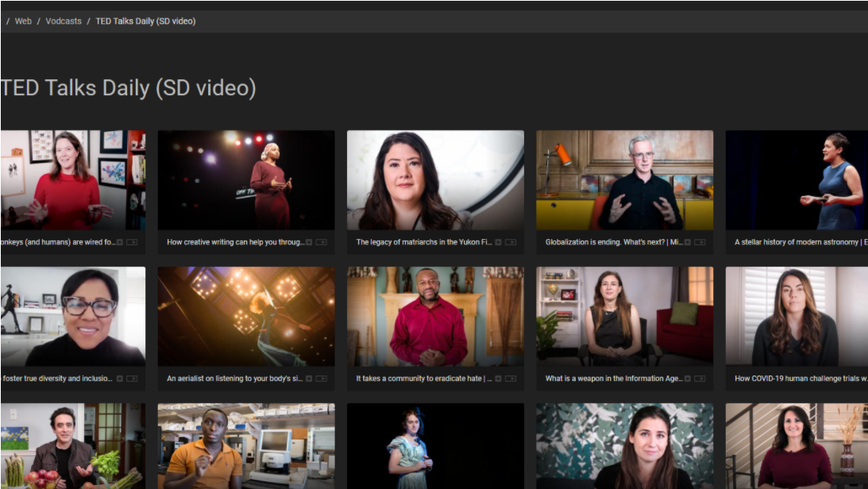Click plus icon next to 'What is a weapon' title
868x489 pixels.
tap(688, 379)
